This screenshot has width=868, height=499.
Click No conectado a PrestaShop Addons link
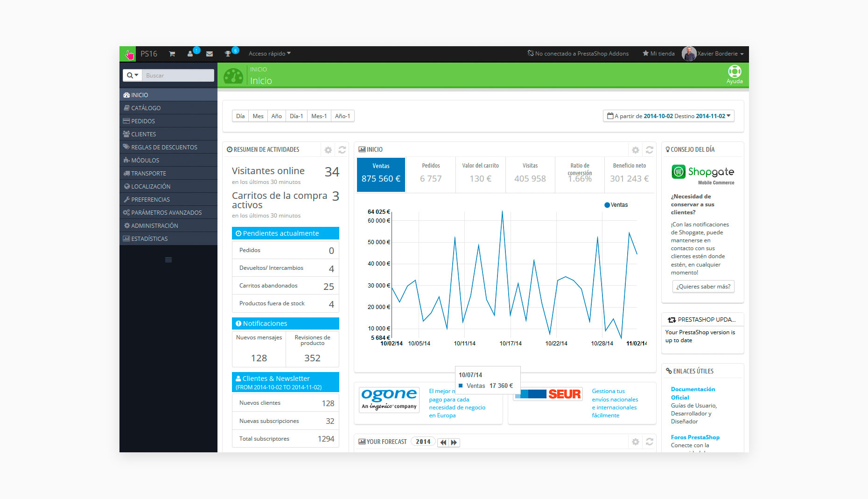point(578,54)
